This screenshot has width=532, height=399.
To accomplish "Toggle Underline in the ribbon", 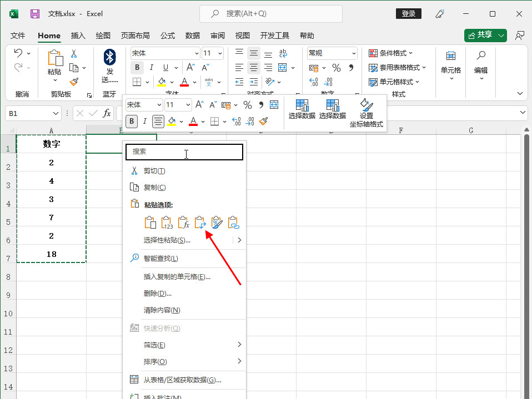I will point(165,68).
